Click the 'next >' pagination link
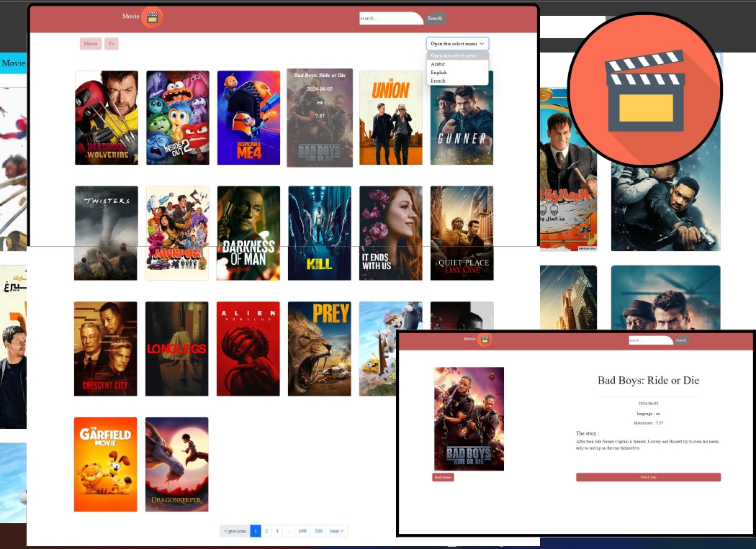 pos(336,531)
